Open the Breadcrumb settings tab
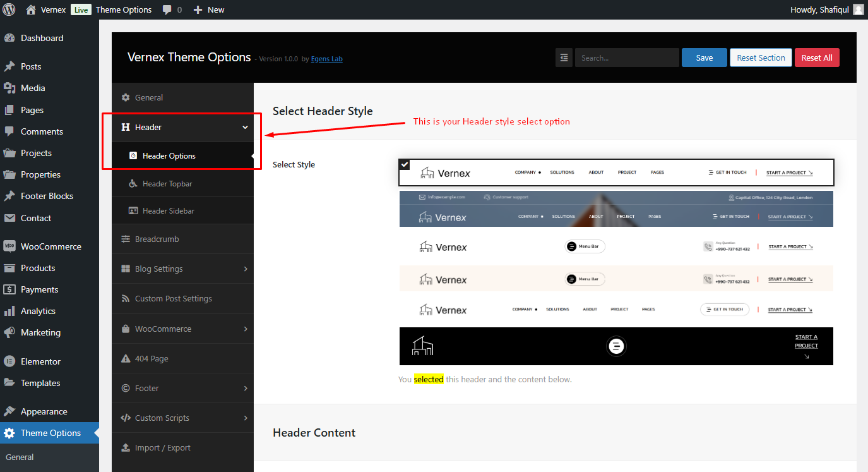 pos(182,239)
